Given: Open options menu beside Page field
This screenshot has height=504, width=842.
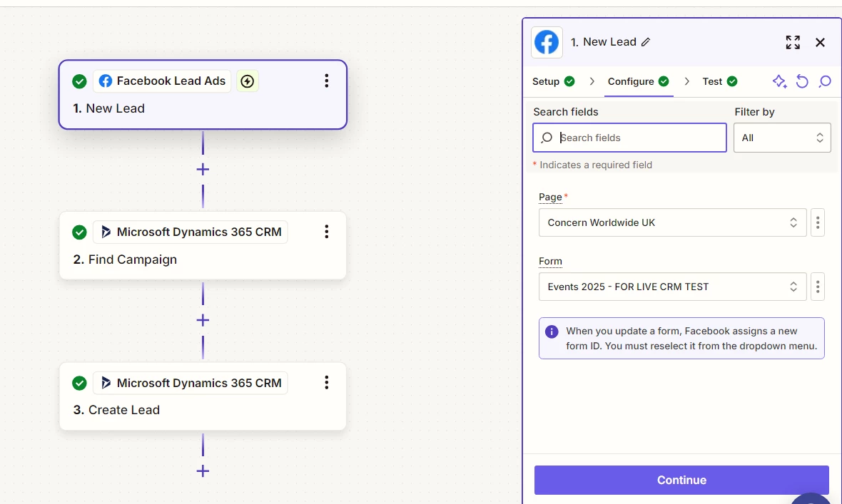Looking at the screenshot, I should (818, 222).
